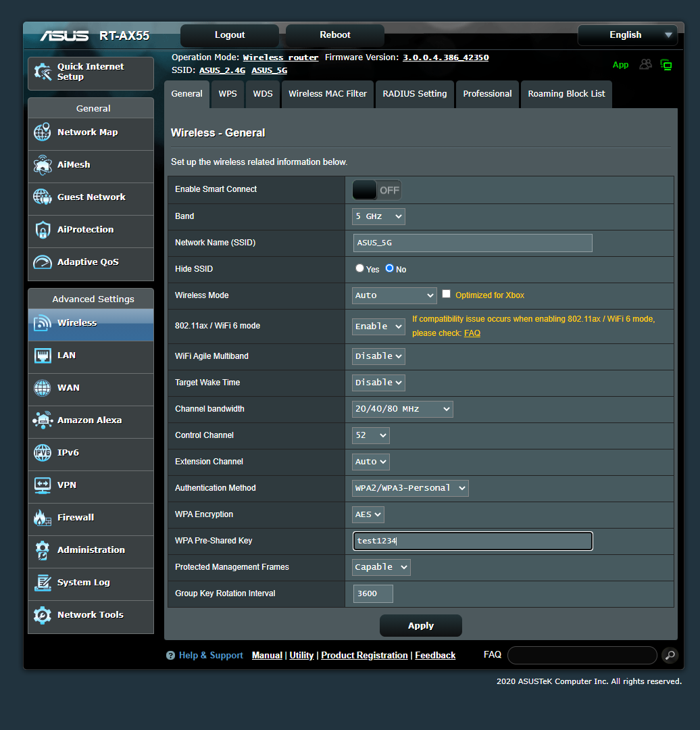The height and width of the screenshot is (730, 700).
Task: Open the System Log notepad icon
Action: pos(43,583)
